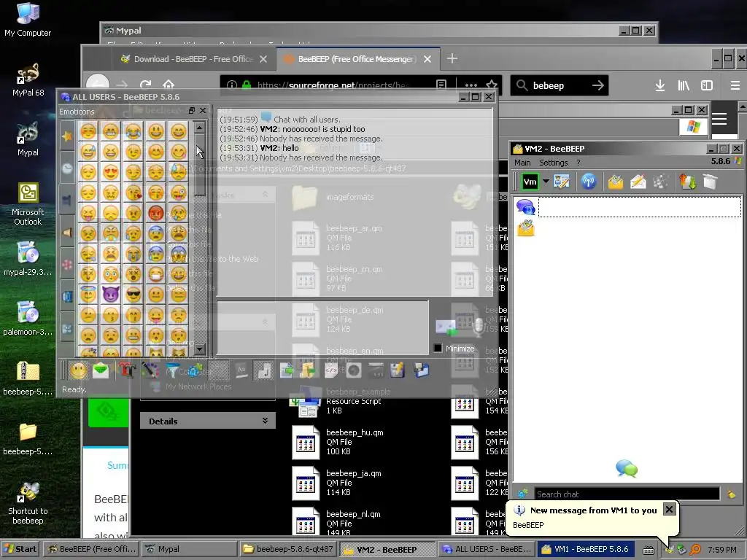Open the Settings menu in VM2 BeeBEEP
747x560 pixels.
(x=553, y=163)
